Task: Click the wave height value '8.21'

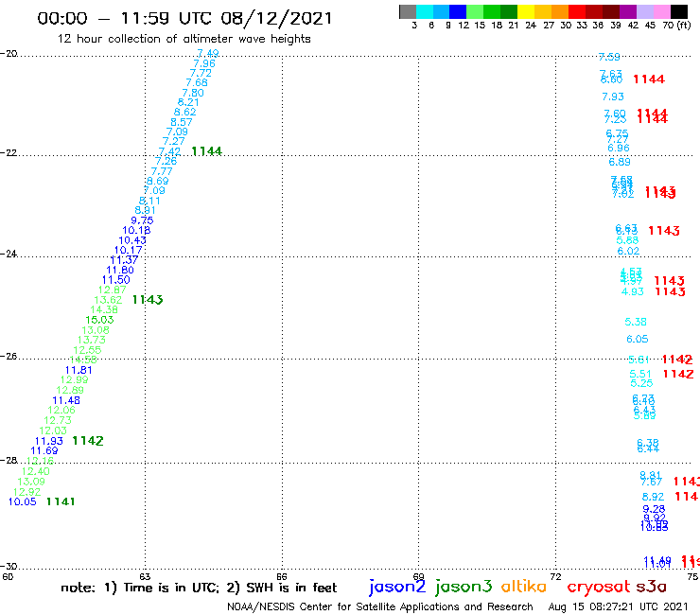Action: click(188, 102)
